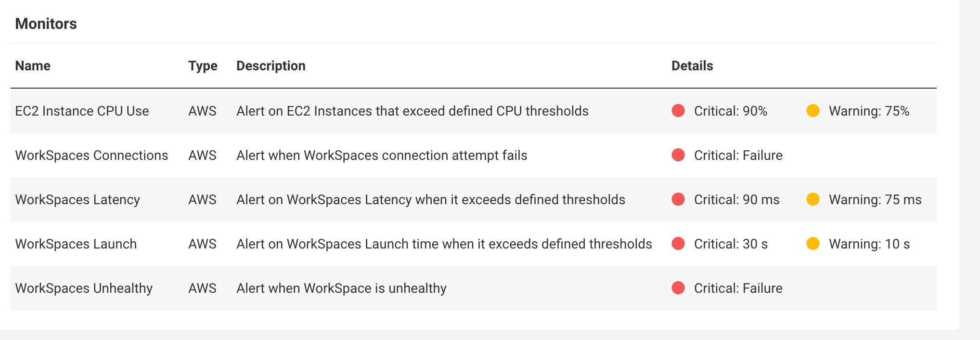Open the WorkSpaces Unhealthy monitor
The width and height of the screenshot is (980, 340).
tap(84, 288)
